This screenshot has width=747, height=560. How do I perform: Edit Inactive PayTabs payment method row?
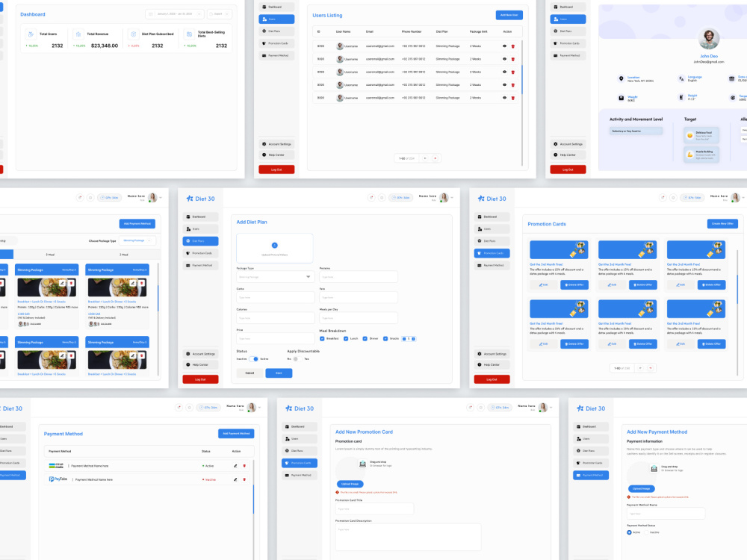235,479
